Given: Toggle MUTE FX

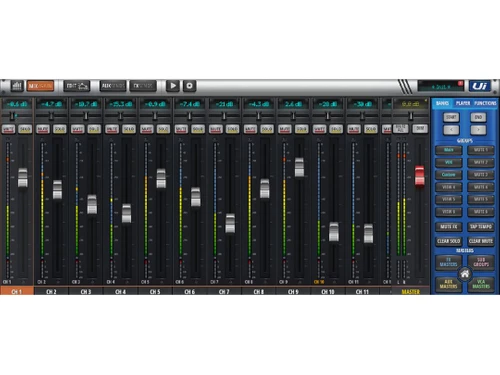Looking at the screenshot, I should [x=449, y=227].
